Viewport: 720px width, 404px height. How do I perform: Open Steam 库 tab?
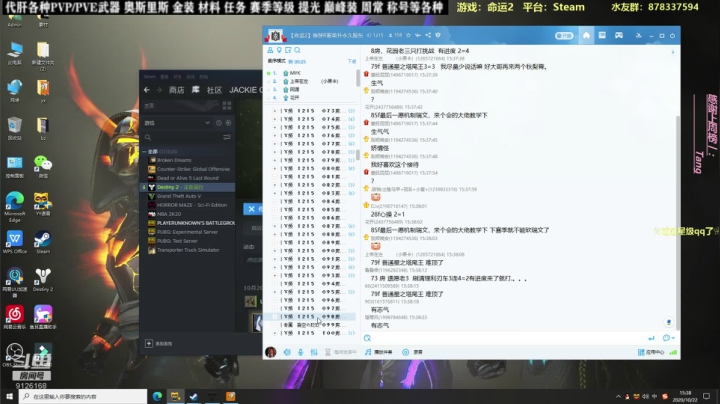pyautogui.click(x=196, y=90)
